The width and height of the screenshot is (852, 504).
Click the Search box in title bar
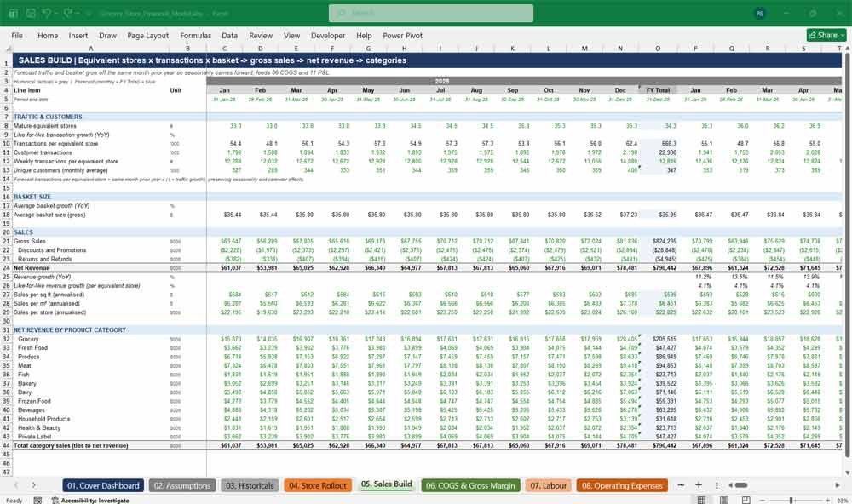pyautogui.click(x=431, y=13)
